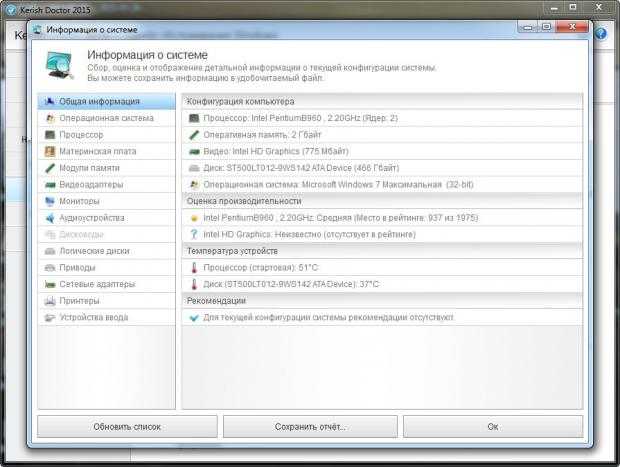
Task: Select the Оперативная память 2 Гбайт text
Action: 262,135
